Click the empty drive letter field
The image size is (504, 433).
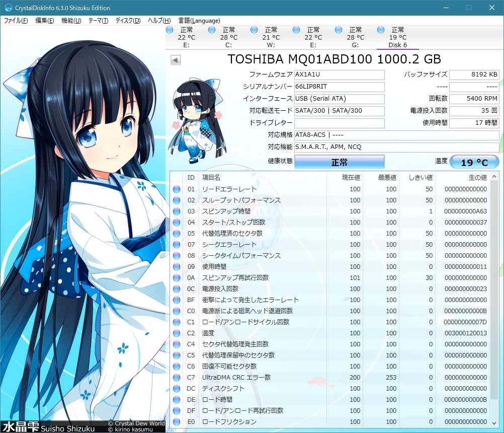[340, 123]
